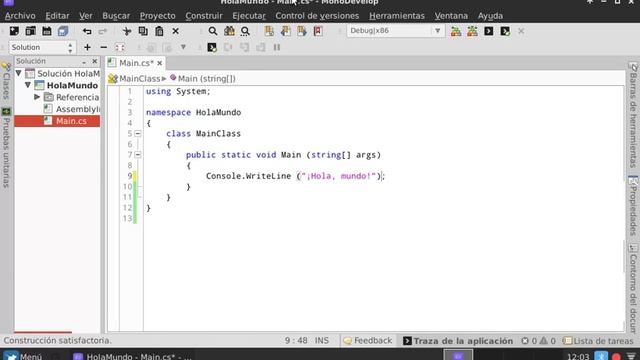Click the Pause debugger icon

coord(277,47)
